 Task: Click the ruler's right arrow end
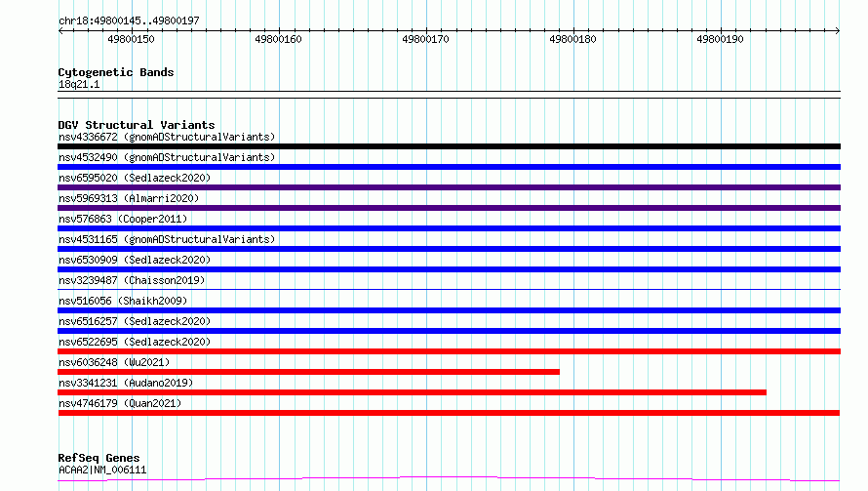click(x=838, y=30)
